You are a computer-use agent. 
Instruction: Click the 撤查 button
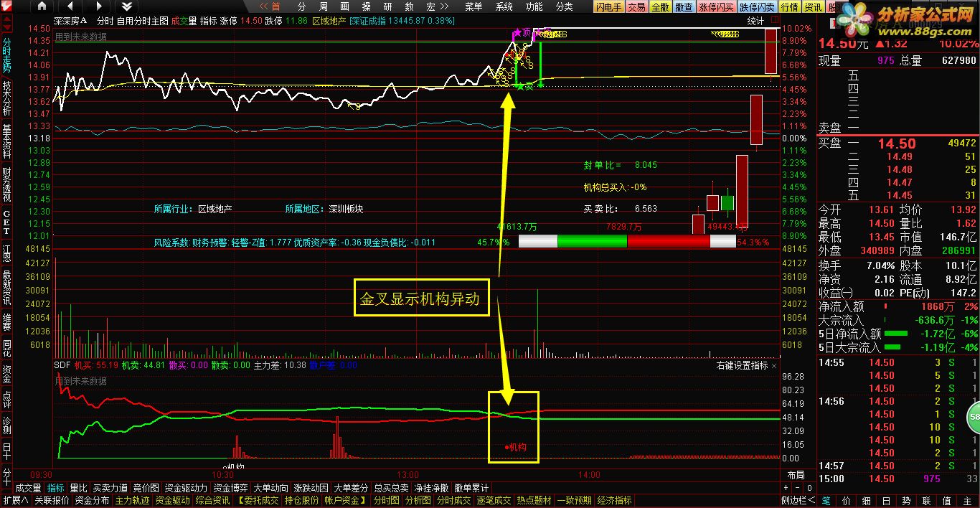[x=684, y=7]
